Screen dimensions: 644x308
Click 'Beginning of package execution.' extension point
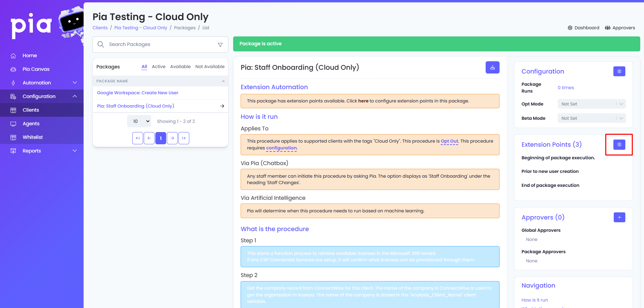tap(558, 158)
